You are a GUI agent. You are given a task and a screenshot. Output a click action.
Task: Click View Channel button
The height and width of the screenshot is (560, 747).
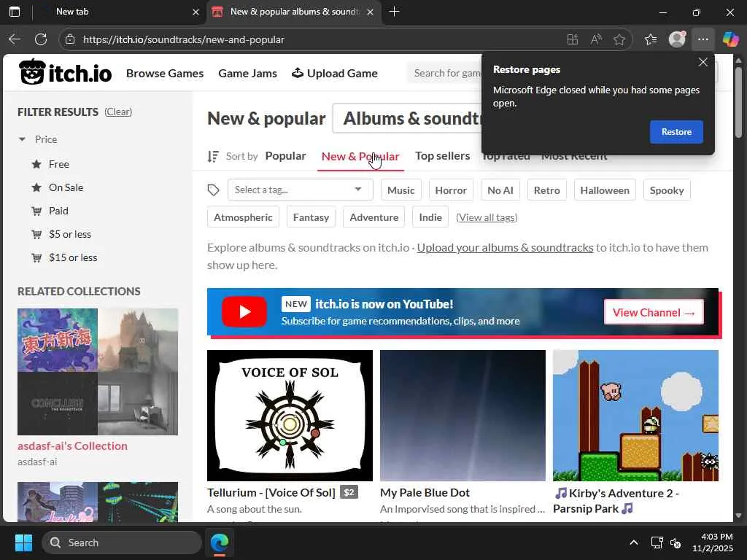[x=654, y=312]
